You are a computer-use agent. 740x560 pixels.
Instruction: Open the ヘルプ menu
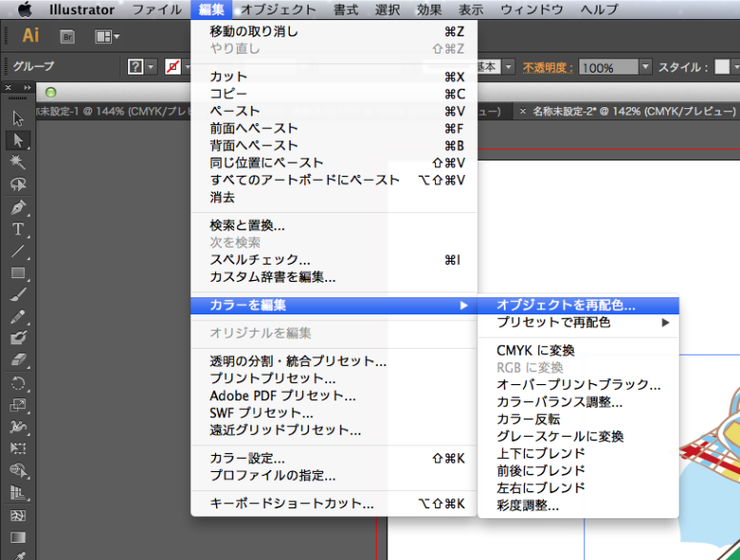click(599, 10)
